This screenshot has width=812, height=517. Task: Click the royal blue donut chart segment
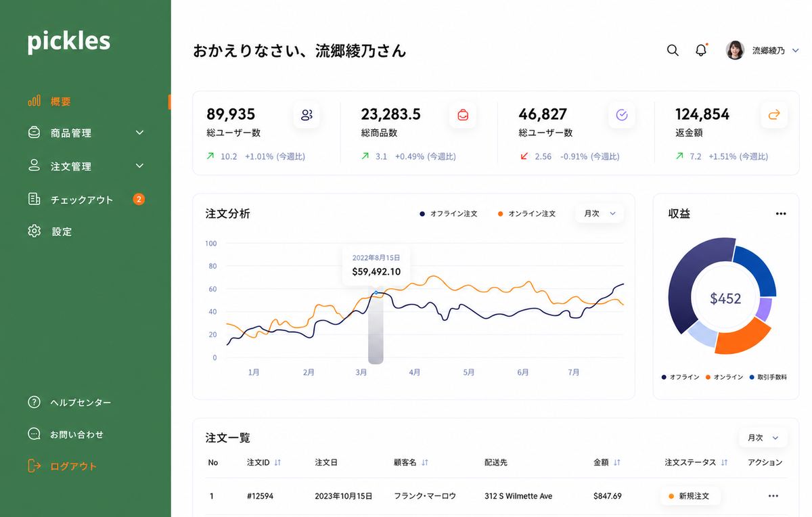pos(760,269)
